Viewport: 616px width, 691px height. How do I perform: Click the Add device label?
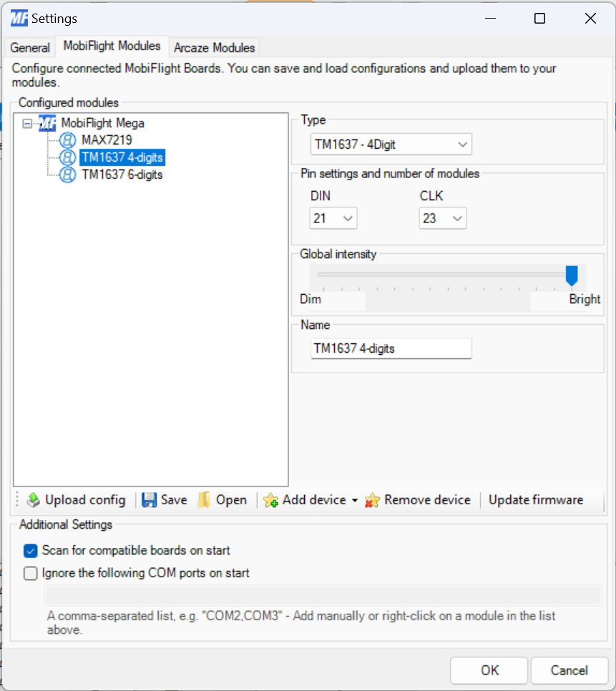pyautogui.click(x=314, y=500)
